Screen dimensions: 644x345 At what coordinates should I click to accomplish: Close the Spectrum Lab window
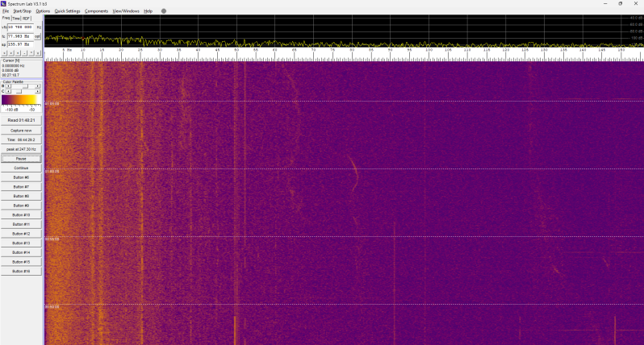point(636,4)
